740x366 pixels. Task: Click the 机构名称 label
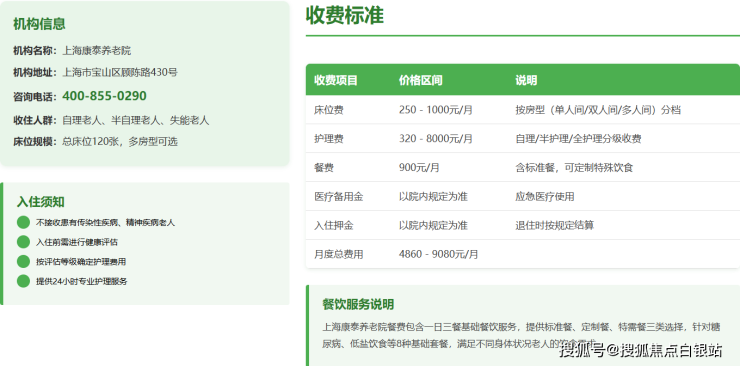pyautogui.click(x=34, y=50)
